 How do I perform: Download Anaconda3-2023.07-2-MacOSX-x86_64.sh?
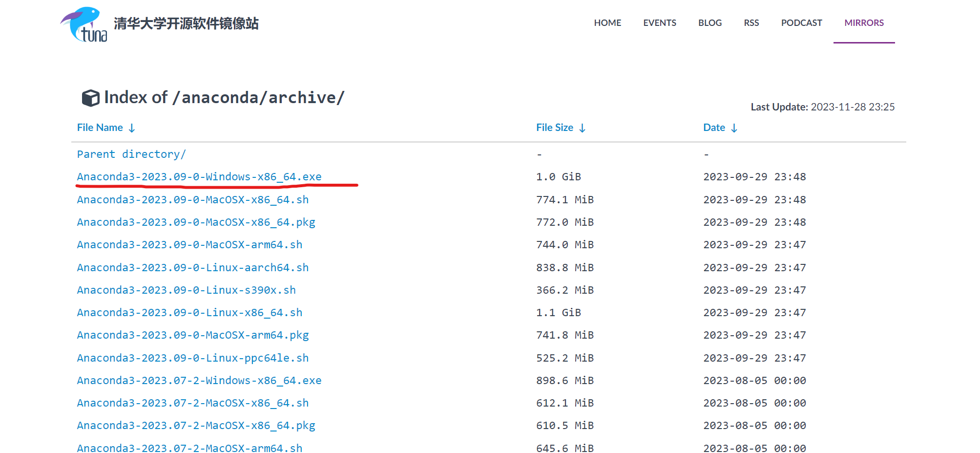click(x=193, y=403)
